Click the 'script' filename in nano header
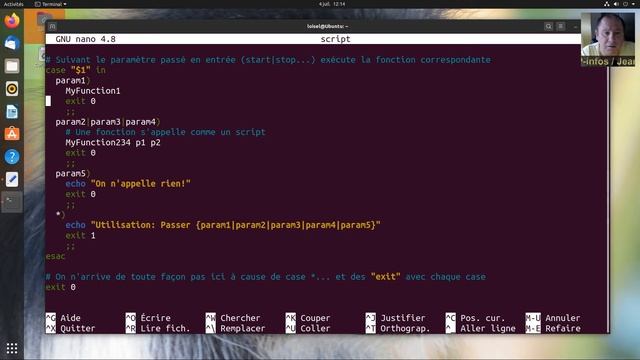This screenshot has width=640, height=360. coord(335,39)
